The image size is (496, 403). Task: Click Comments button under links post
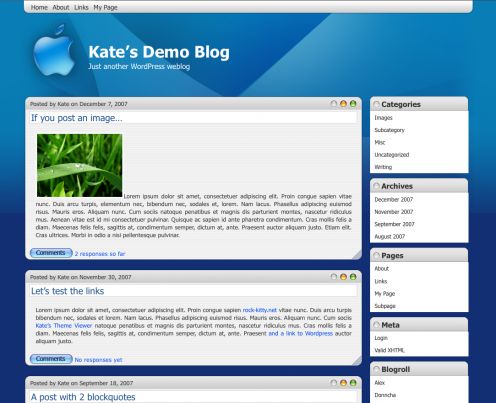51,359
